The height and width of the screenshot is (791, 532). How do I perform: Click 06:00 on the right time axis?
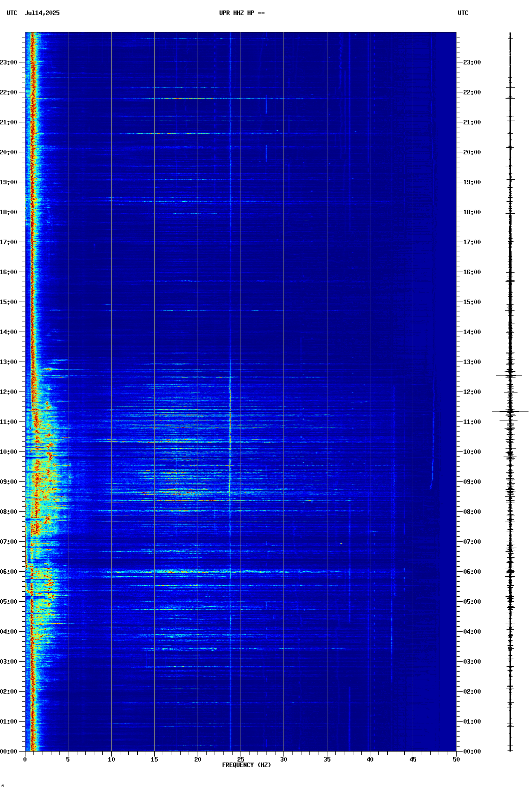472,572
